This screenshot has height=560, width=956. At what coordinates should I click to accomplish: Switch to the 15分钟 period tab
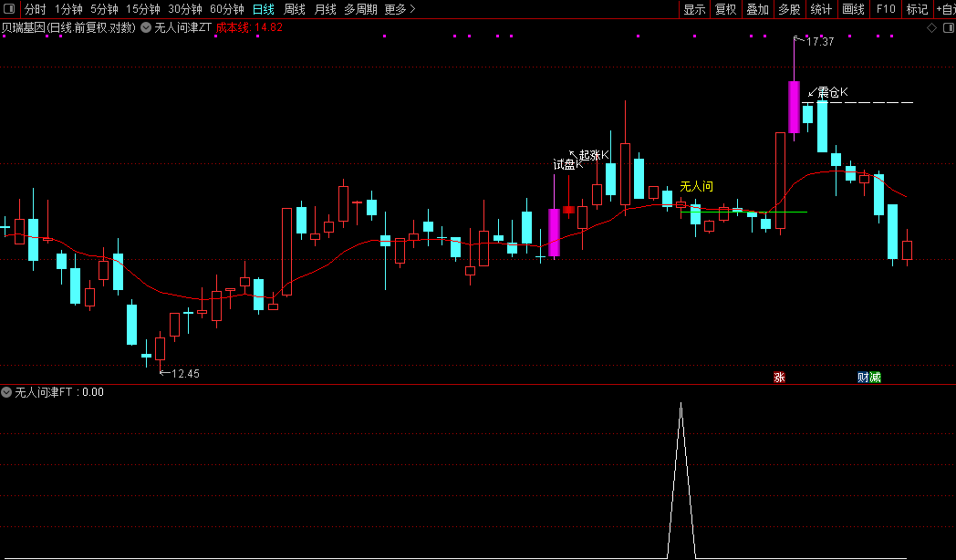pos(143,9)
